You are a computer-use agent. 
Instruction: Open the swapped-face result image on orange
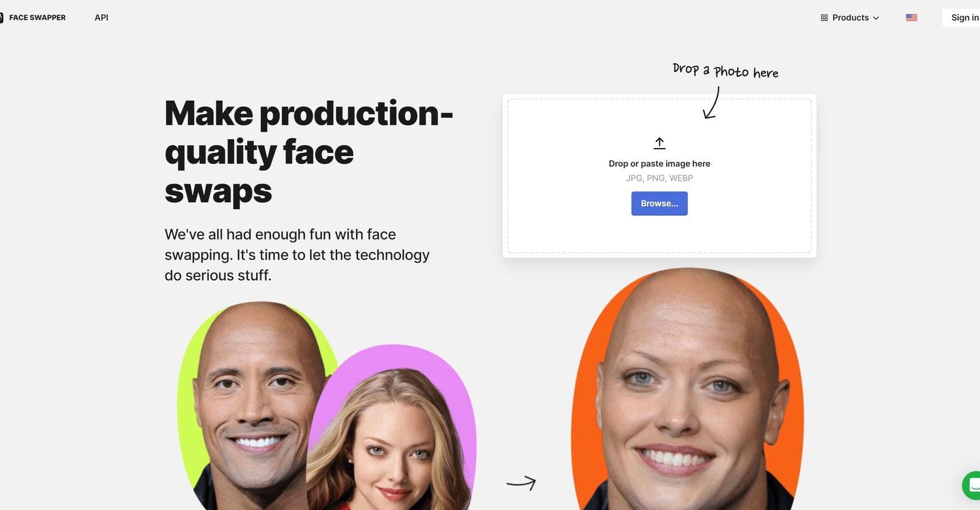pyautogui.click(x=688, y=389)
